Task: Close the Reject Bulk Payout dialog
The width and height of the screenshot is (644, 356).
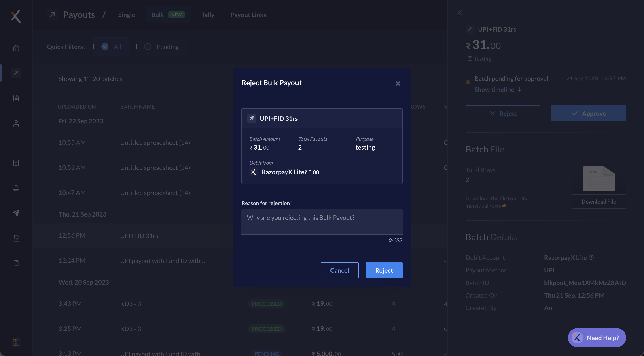Action: coord(398,83)
